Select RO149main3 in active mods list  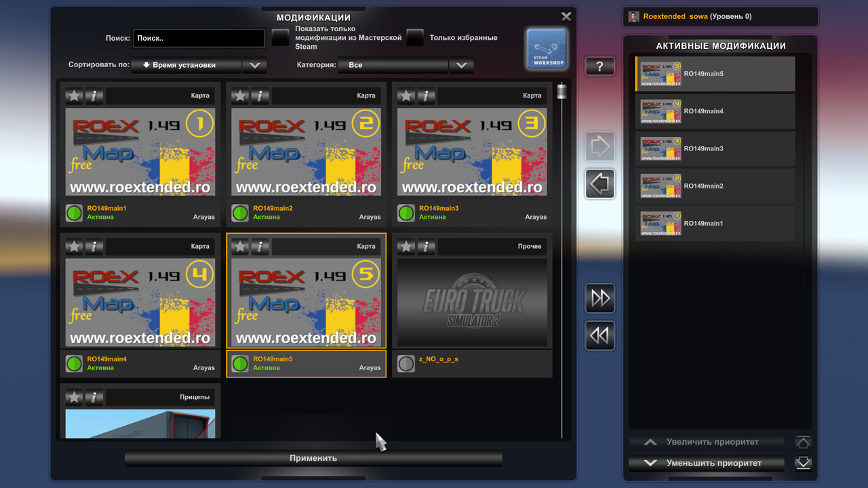click(715, 148)
